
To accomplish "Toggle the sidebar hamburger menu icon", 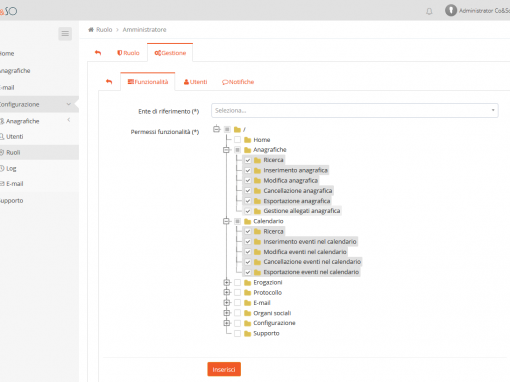I will click(x=65, y=34).
